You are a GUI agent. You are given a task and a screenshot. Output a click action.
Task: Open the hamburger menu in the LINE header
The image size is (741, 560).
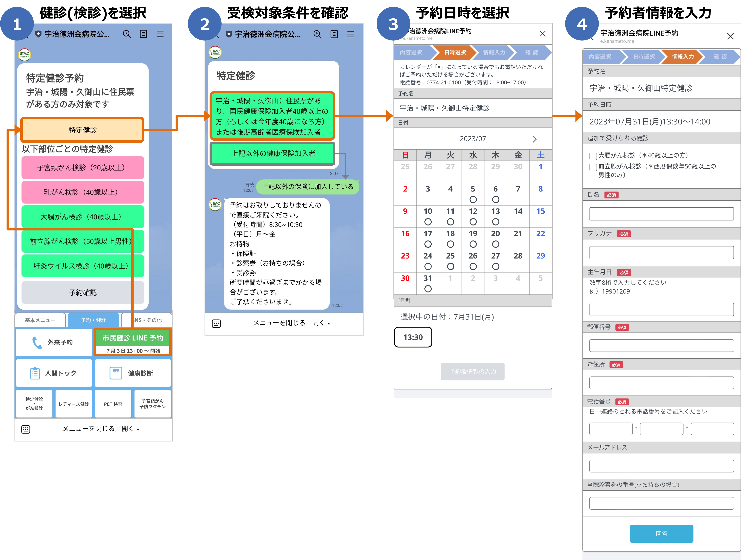point(160,34)
